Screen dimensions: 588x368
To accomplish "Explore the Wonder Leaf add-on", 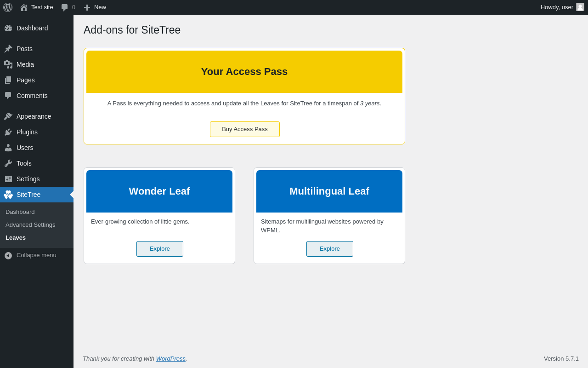I will point(160,249).
